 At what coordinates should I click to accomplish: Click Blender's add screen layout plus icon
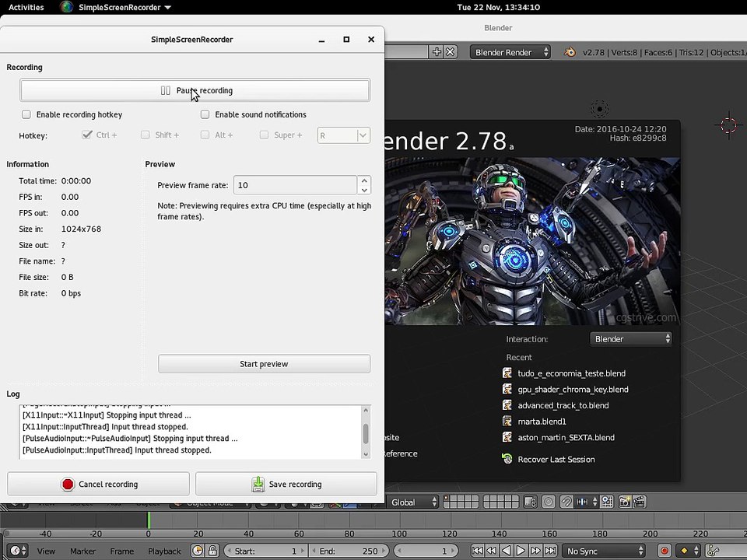(437, 52)
